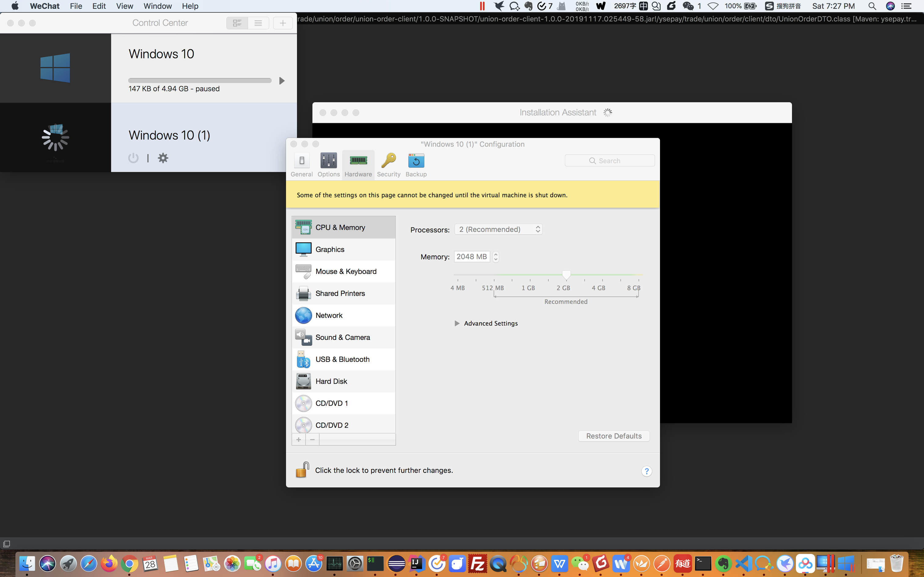Resume the paused Windows 10 download
Image resolution: width=924 pixels, height=577 pixels.
(282, 81)
